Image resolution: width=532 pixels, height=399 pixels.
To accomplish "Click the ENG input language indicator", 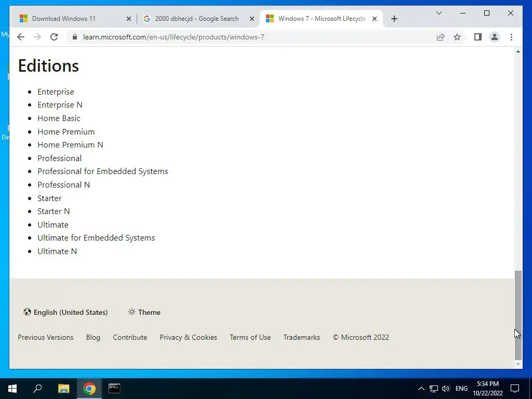I will pos(461,389).
